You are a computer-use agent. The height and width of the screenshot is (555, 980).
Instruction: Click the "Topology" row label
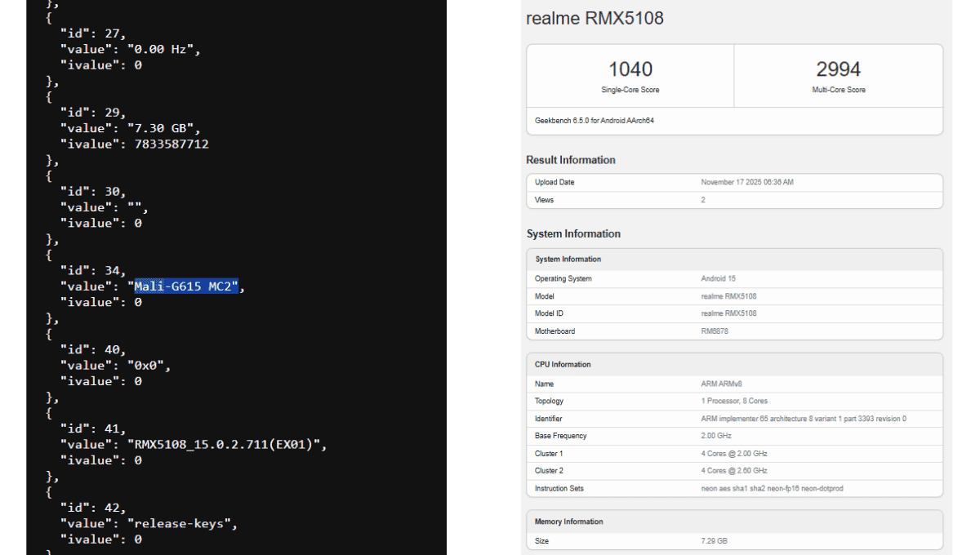(x=549, y=402)
